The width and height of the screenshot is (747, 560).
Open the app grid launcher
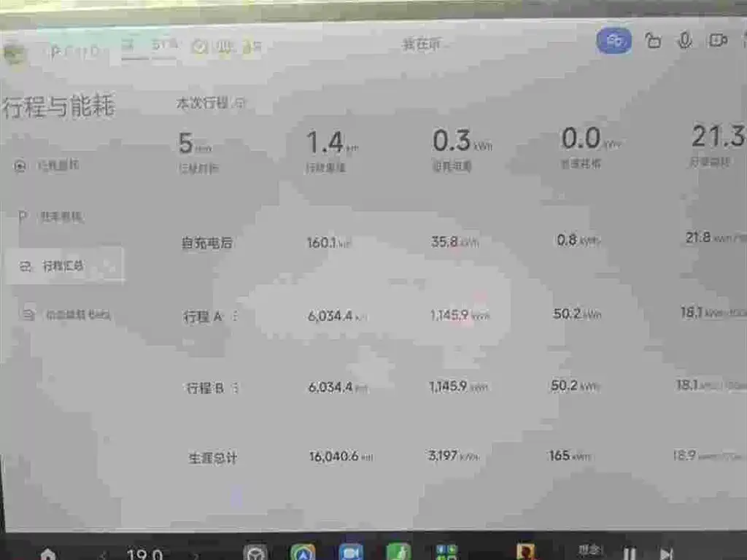point(447,553)
